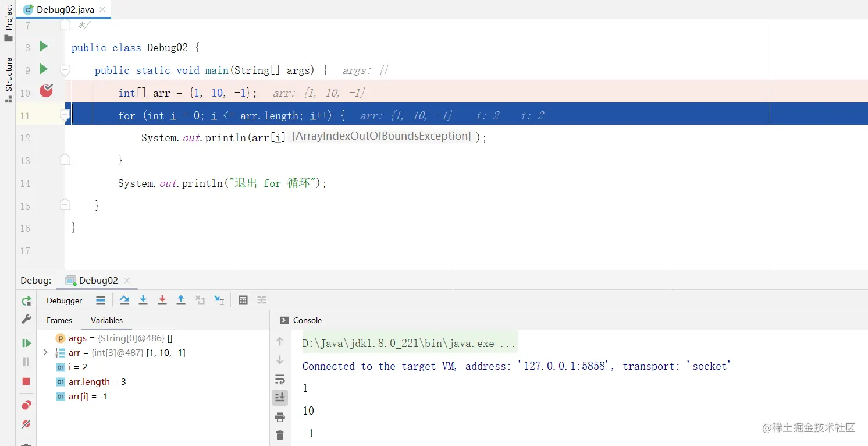Click line number 14 in gutter
The image size is (868, 446).
[25, 183]
